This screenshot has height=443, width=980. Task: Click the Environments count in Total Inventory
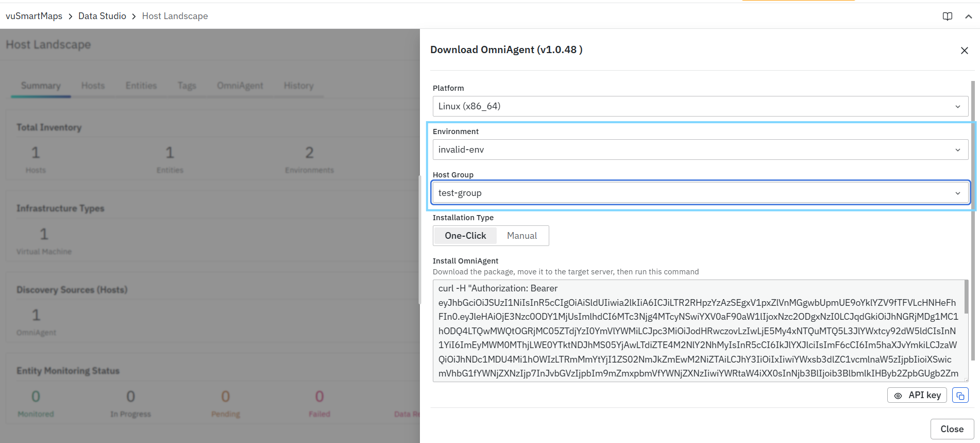(x=309, y=153)
